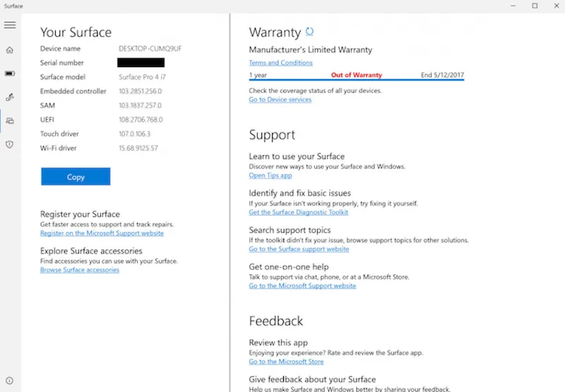The image size is (565, 392).
Task: Refresh the warranty status
Action: point(309,32)
